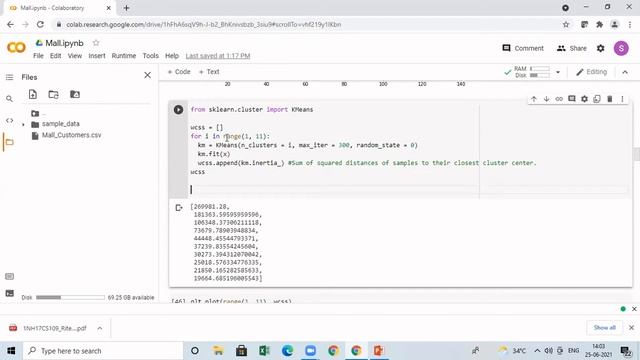Open the Comment button
The width and height of the screenshot is (640, 360).
[x=523, y=48]
